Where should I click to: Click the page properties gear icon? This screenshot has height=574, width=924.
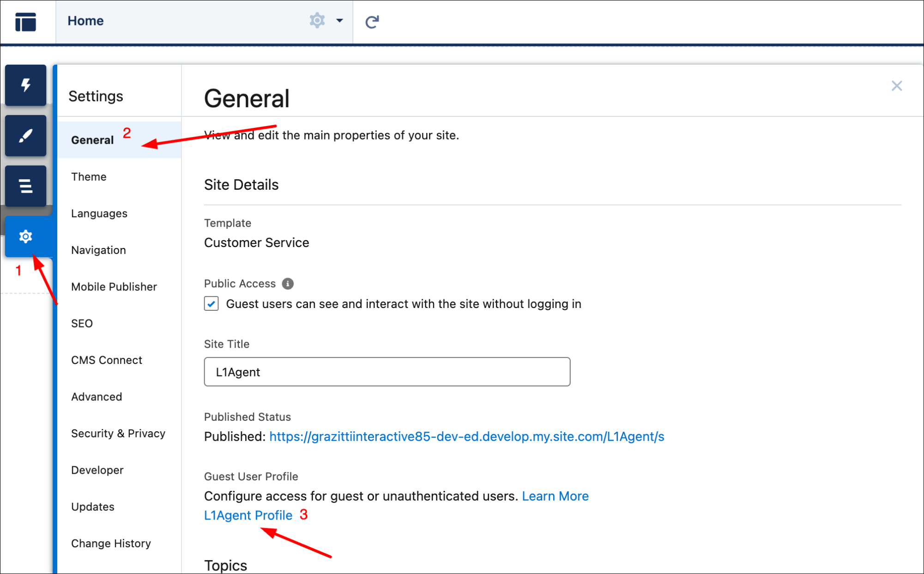[317, 21]
